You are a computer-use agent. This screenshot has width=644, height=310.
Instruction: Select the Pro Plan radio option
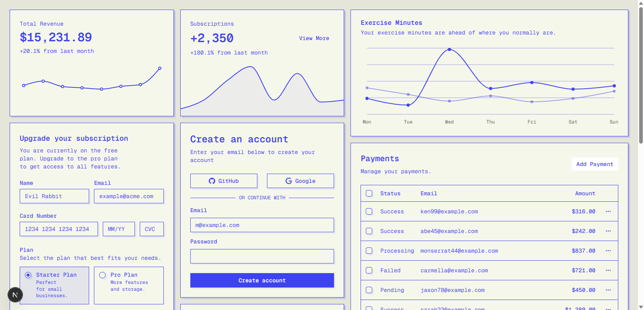tap(102, 275)
